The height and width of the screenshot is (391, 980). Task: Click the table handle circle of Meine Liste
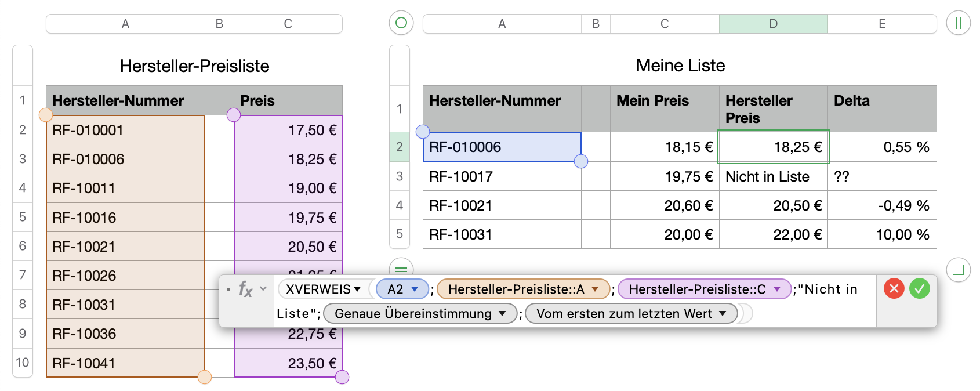401,23
